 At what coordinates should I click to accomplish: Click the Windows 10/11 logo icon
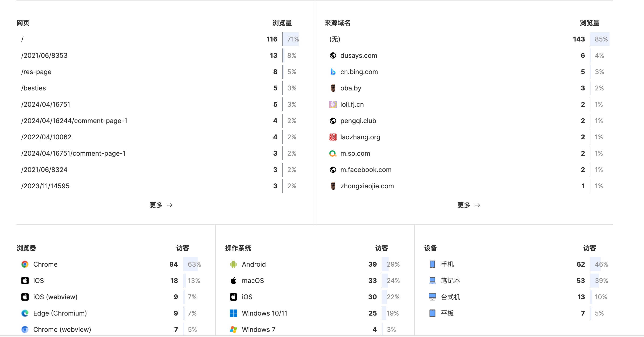click(233, 313)
